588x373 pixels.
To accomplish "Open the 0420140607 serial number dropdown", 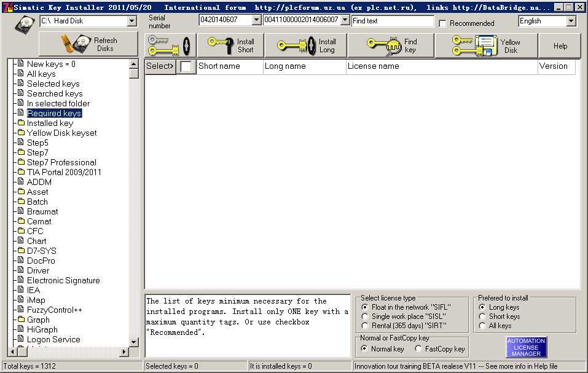I will pos(256,20).
